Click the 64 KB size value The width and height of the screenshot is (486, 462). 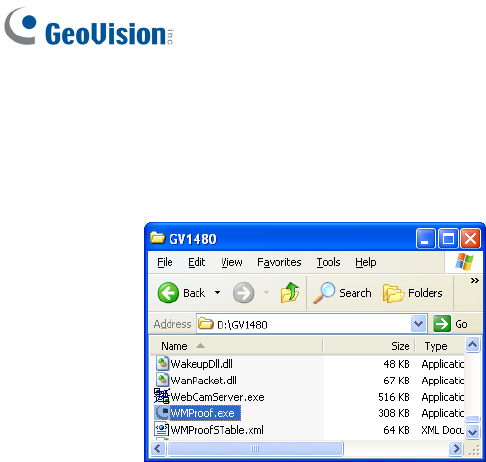[396, 430]
